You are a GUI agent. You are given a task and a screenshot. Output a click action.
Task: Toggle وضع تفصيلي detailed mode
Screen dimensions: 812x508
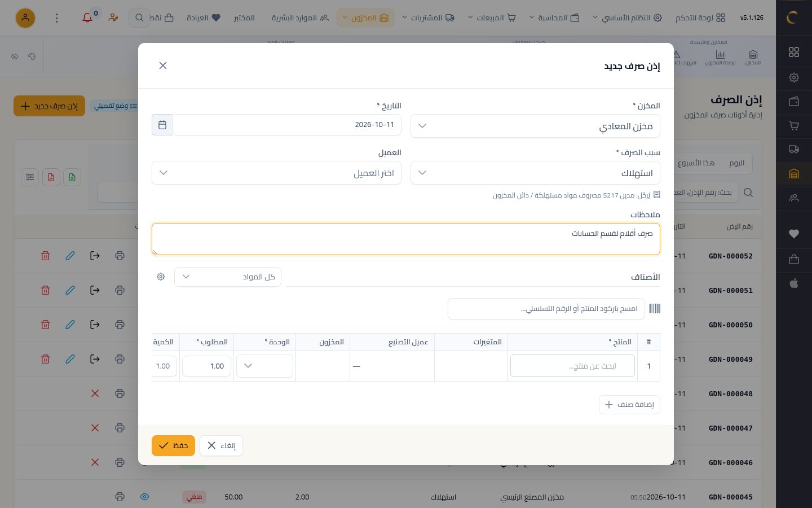coord(114,106)
